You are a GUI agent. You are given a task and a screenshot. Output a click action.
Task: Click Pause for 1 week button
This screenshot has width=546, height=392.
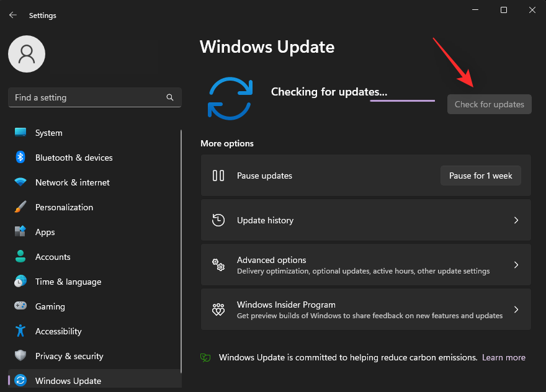click(x=480, y=176)
